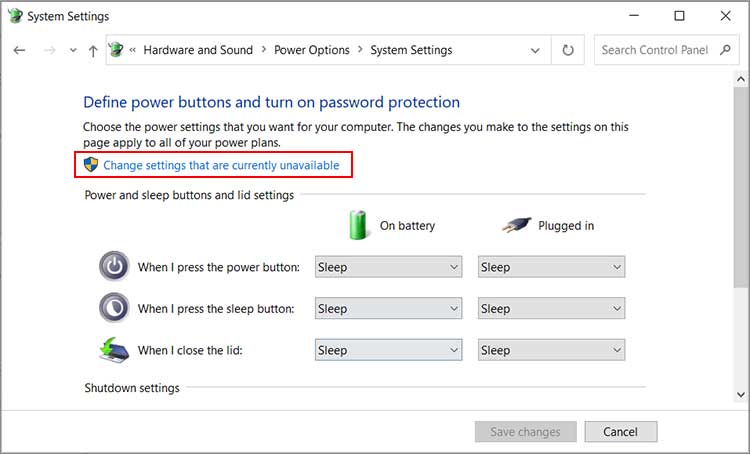Click the Up one level arrow
Image resolution: width=750 pixels, height=454 pixels.
pyautogui.click(x=93, y=50)
